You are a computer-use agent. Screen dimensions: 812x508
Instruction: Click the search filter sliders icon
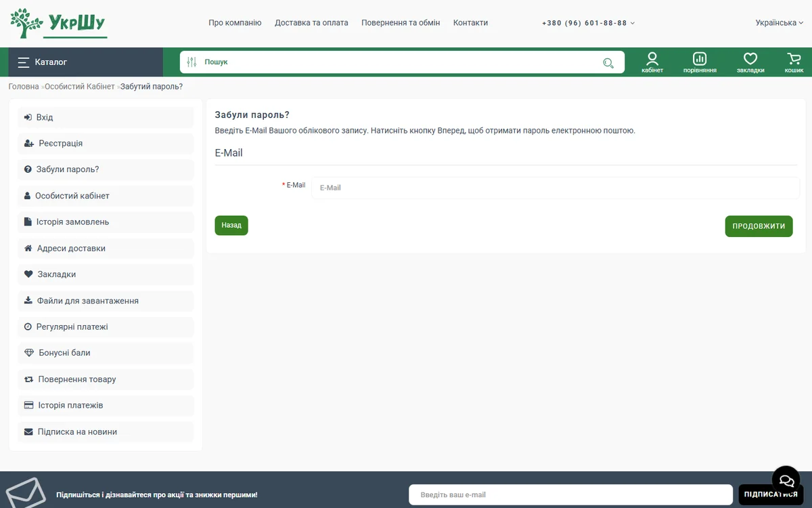[x=191, y=62]
